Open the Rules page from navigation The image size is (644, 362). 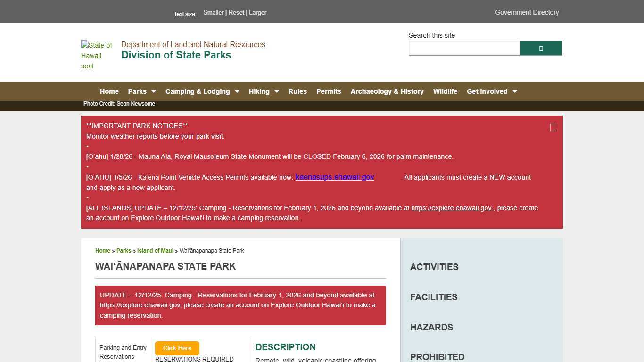click(x=297, y=91)
